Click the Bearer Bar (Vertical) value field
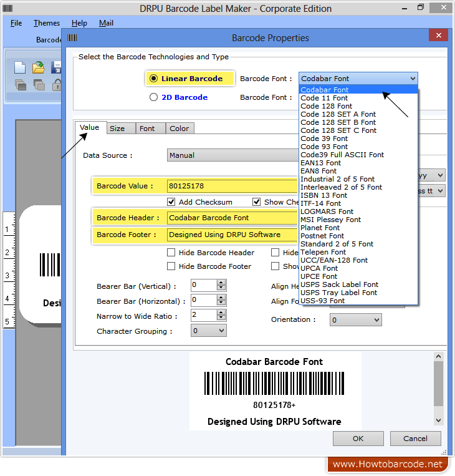The image size is (455, 476). pos(204,285)
